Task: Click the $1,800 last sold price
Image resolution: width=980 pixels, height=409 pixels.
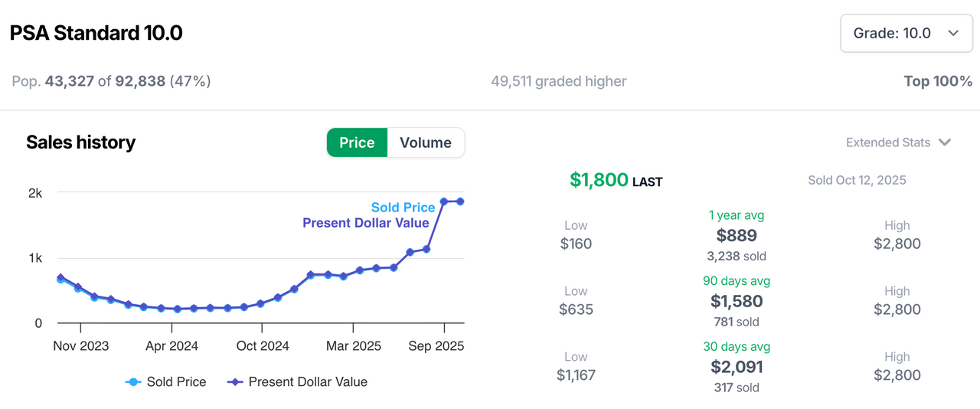Action: (x=599, y=180)
